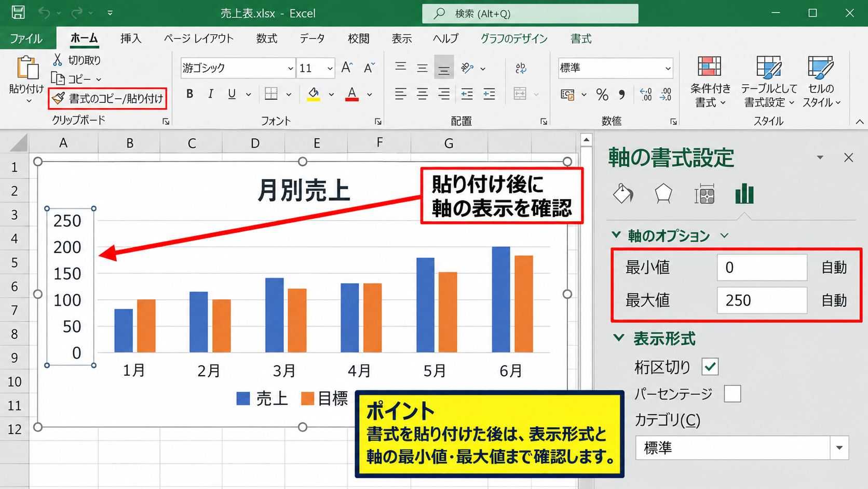
Task: Click the middle vertical align icon
Action: click(x=423, y=68)
